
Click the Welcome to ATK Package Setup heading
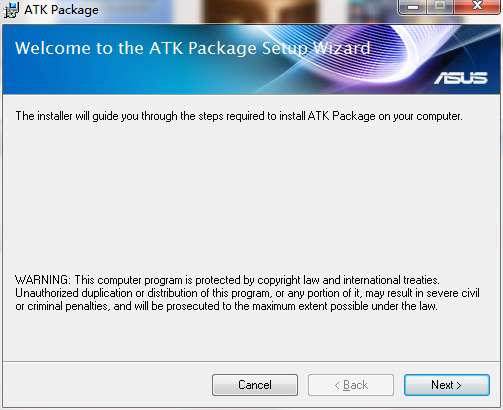[x=193, y=48]
